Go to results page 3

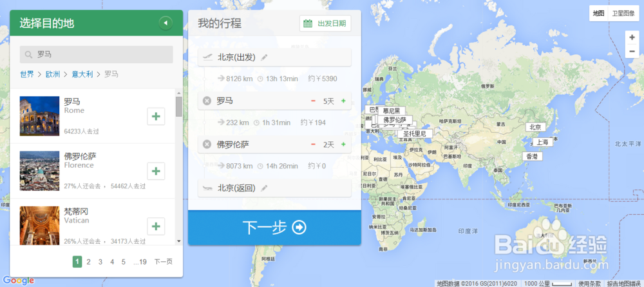100,261
